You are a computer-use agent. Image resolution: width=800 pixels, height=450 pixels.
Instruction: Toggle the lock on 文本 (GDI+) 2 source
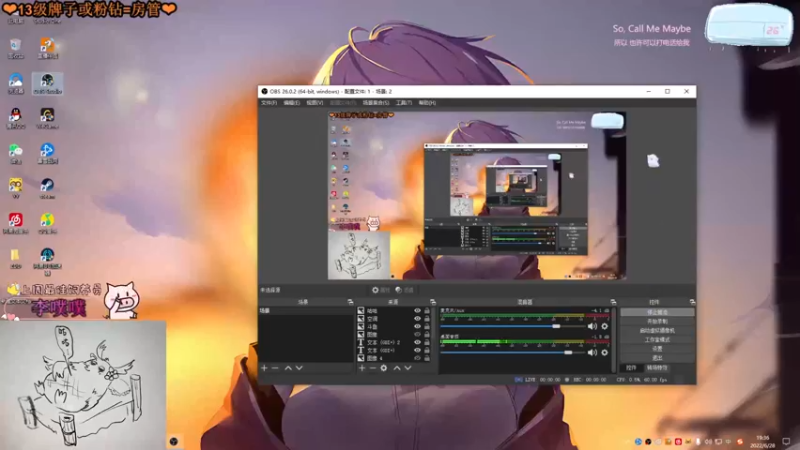pos(427,342)
